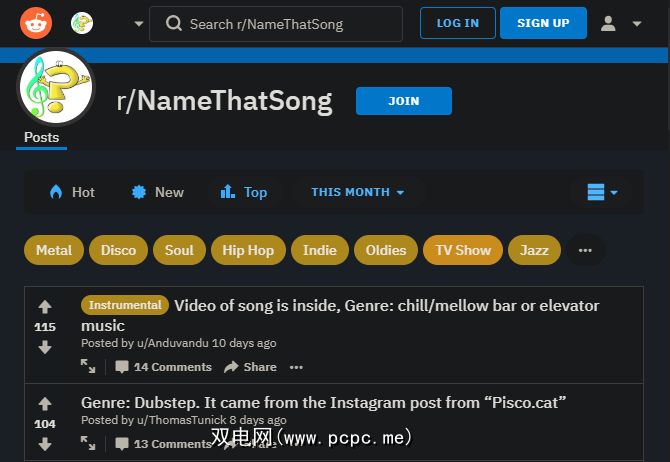Expand the first post preview icon
The image size is (670, 462).
click(x=89, y=367)
